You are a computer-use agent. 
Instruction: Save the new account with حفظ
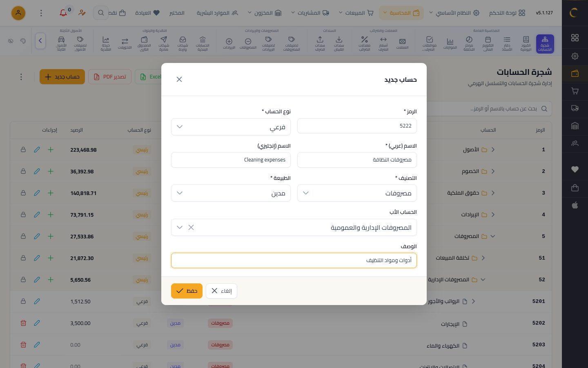click(x=187, y=291)
